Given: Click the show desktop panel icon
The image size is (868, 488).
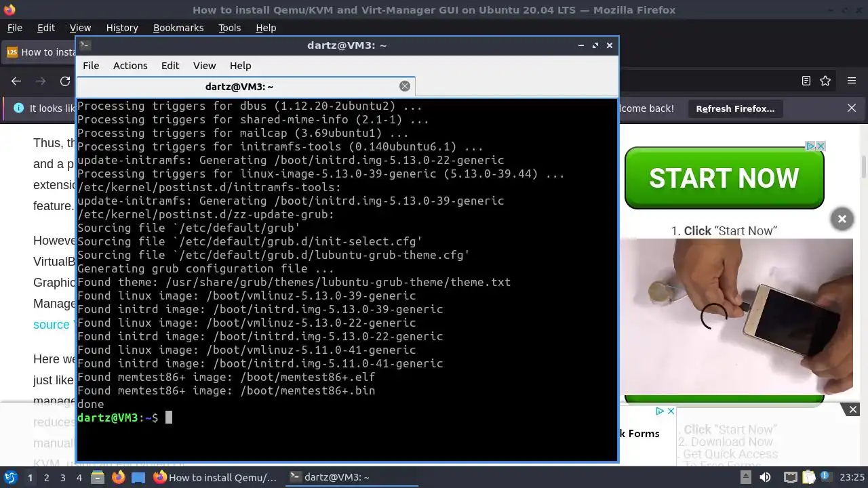Looking at the screenshot, I should 138,477.
